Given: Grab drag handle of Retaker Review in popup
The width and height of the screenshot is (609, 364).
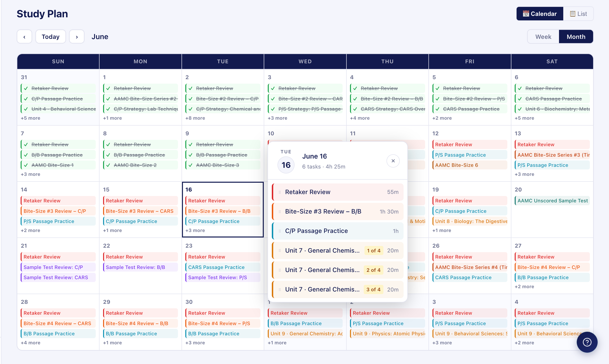Looking at the screenshot, I should [280, 192].
